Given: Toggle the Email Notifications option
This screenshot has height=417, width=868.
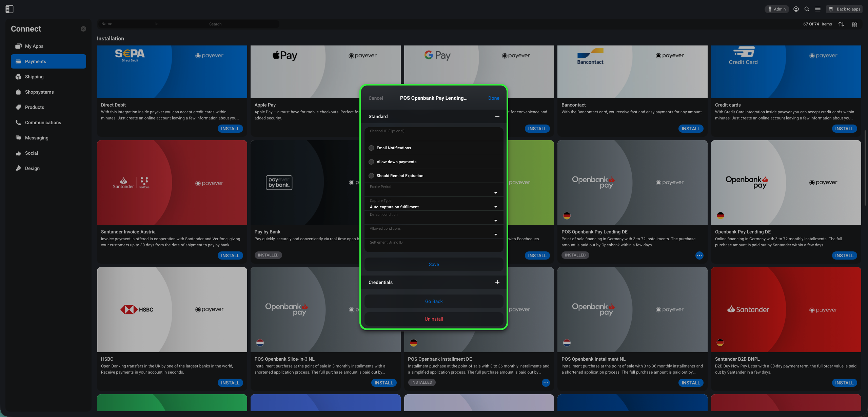Looking at the screenshot, I should (371, 148).
